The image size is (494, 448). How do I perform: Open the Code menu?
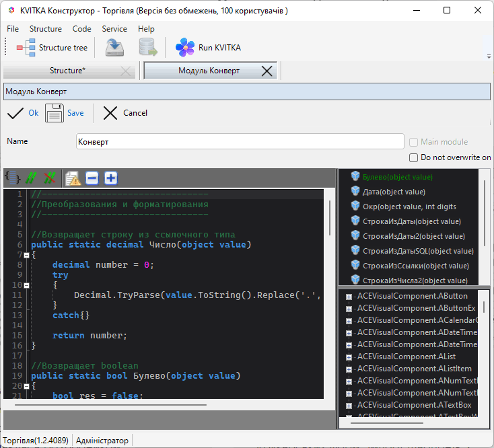click(x=81, y=29)
